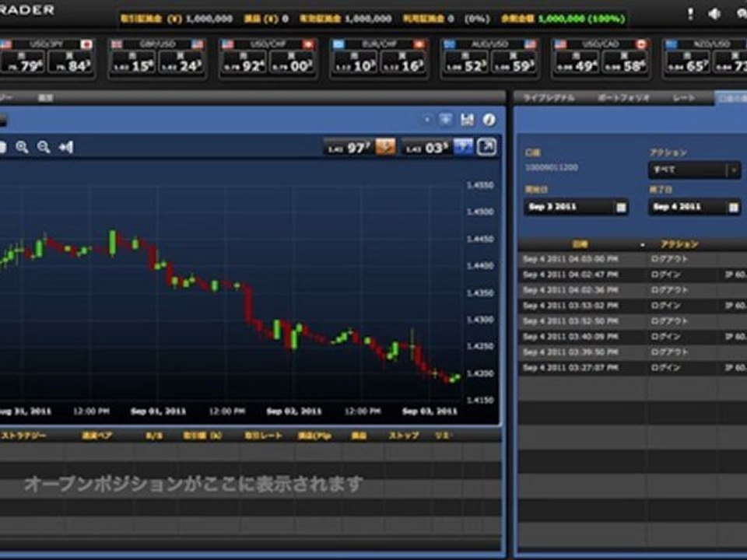Image resolution: width=747 pixels, height=560 pixels.
Task: Click the zoom in magnifier on chart toolbar
Action: pos(22,147)
